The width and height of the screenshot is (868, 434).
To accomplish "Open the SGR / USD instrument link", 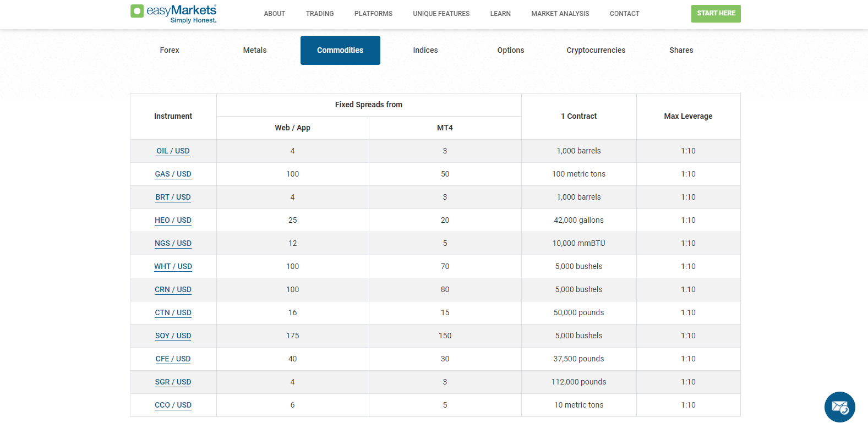I will [x=173, y=382].
